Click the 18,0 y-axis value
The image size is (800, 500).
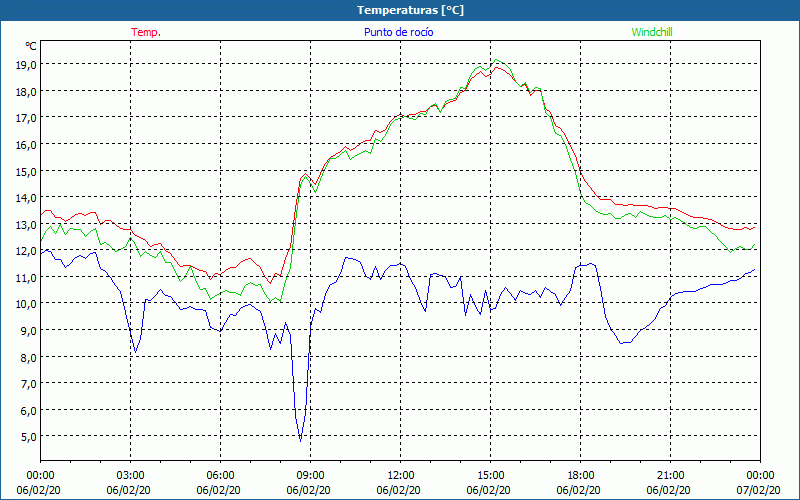coord(27,91)
